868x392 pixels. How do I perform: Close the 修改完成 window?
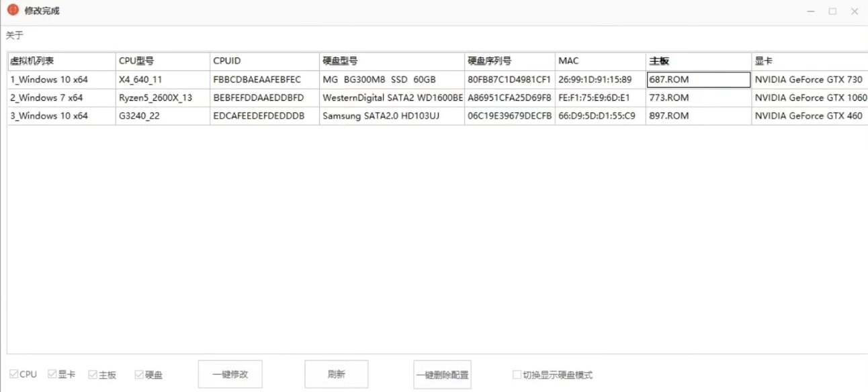click(855, 11)
